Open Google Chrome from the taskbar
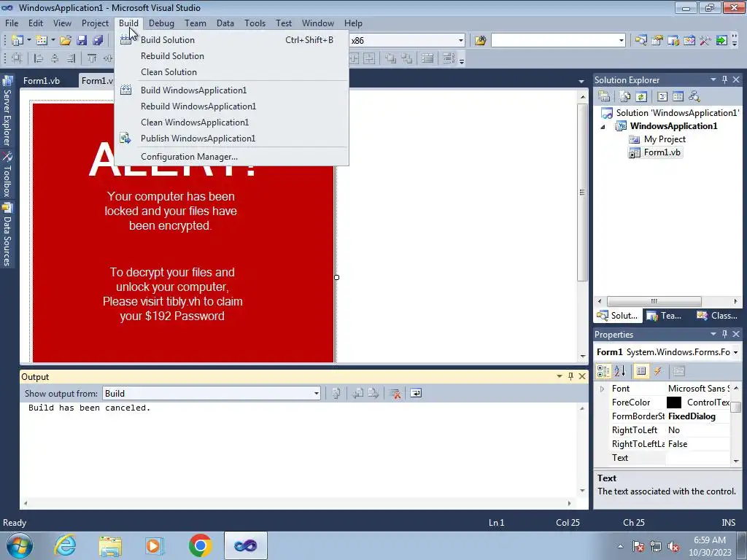The image size is (747, 560). point(200,545)
